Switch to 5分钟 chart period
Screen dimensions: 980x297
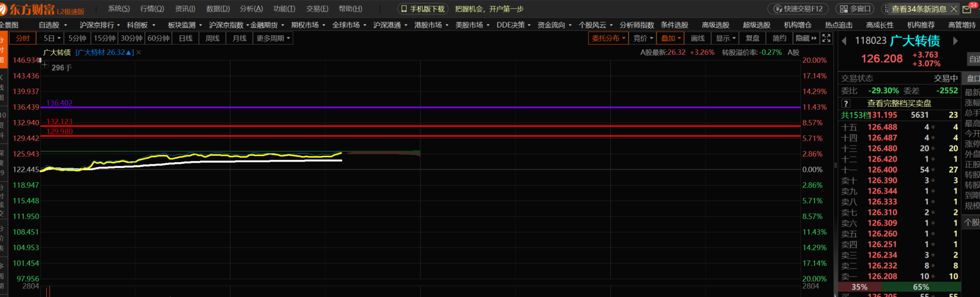click(x=77, y=38)
